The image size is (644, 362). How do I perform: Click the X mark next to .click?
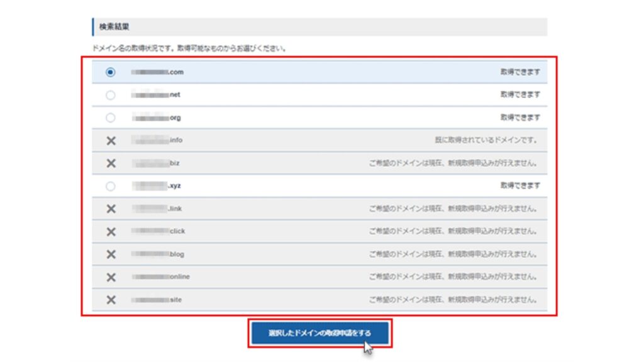pos(111,232)
